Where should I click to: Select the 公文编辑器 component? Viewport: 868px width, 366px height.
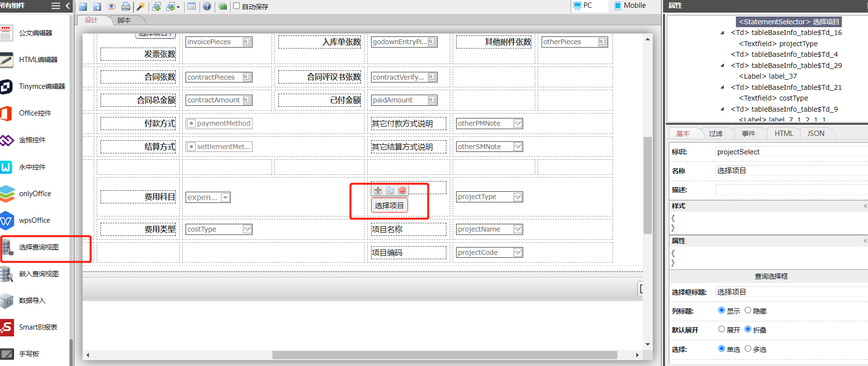(x=35, y=33)
